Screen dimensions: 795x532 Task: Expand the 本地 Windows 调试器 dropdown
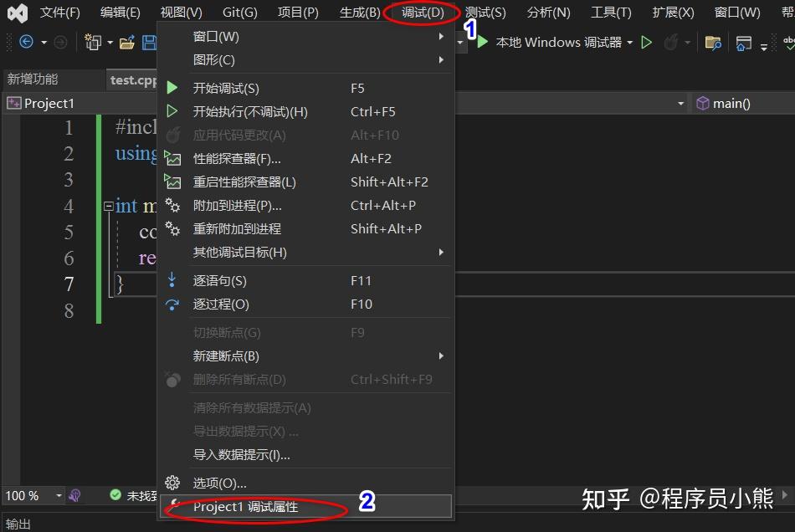point(630,42)
